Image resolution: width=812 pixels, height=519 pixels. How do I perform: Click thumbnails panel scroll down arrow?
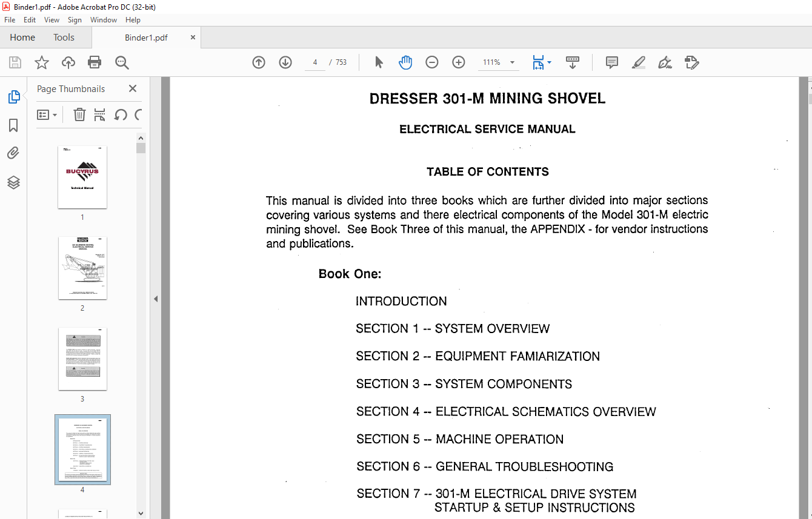(x=141, y=513)
